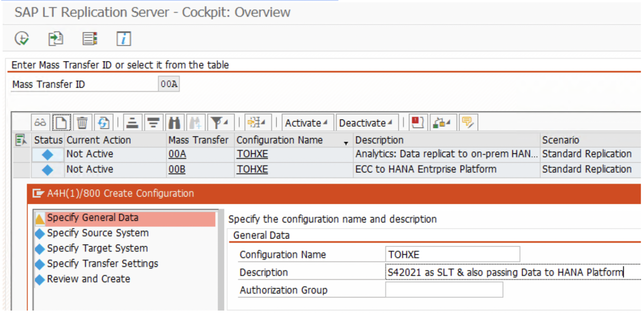This screenshot has width=644, height=322.
Task: Click 'Standard Replication' cell in row 00B
Action: click(590, 169)
